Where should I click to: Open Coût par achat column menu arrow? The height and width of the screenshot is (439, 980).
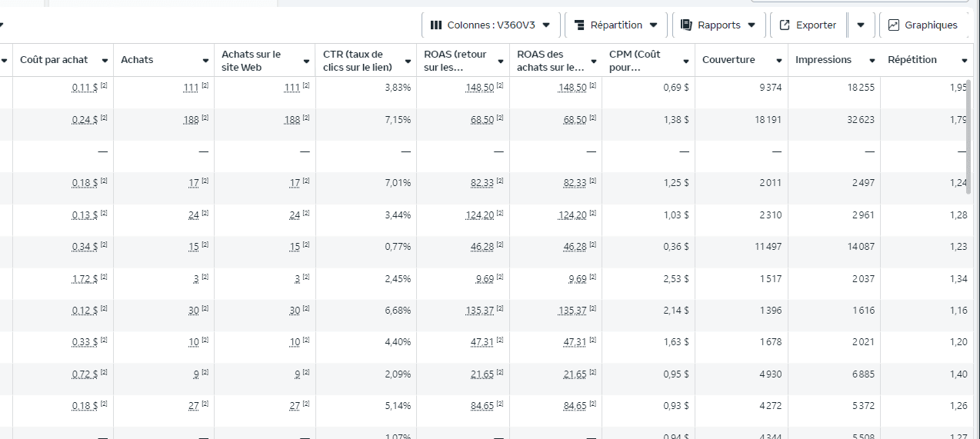point(105,60)
